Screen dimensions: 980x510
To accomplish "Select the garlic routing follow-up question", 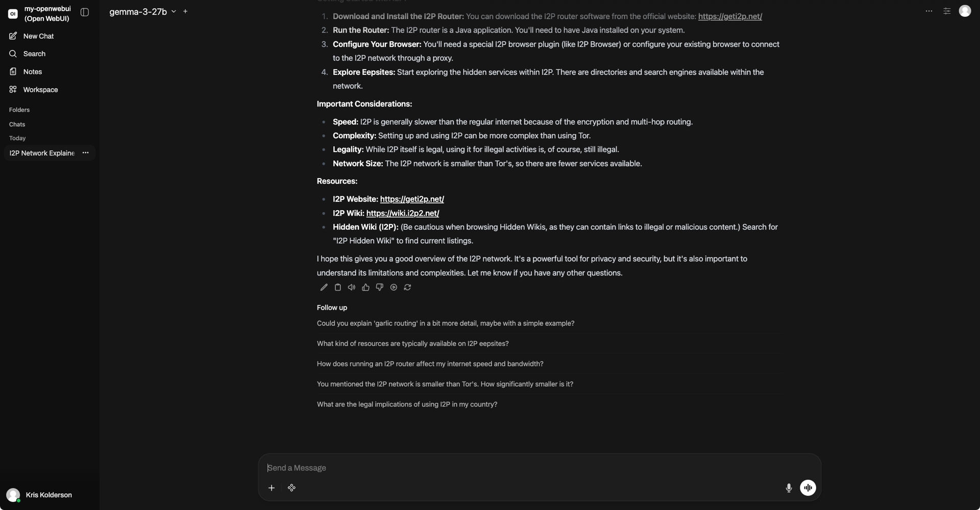I will [445, 323].
